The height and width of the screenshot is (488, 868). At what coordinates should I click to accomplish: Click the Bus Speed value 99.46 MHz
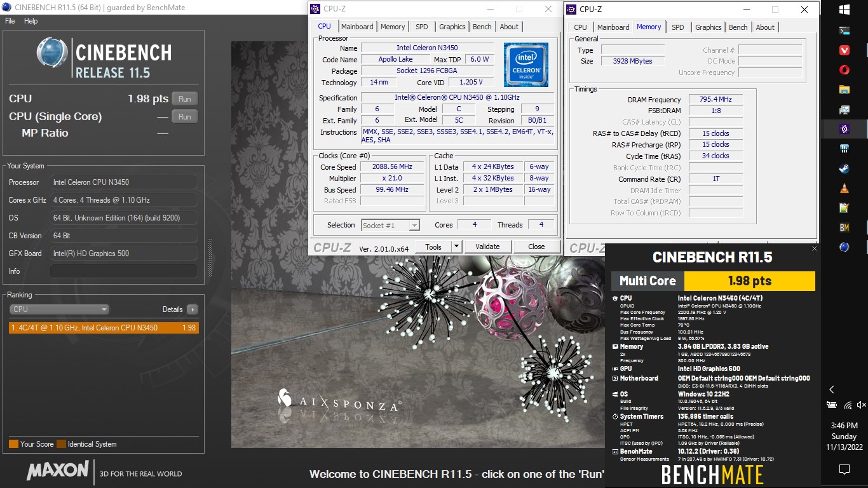pyautogui.click(x=392, y=189)
